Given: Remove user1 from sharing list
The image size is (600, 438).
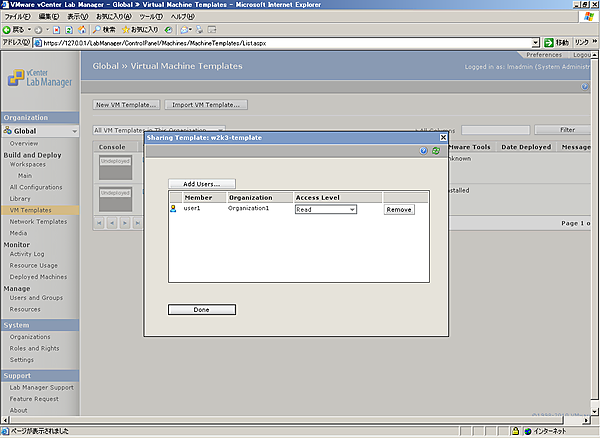Looking at the screenshot, I should point(399,209).
